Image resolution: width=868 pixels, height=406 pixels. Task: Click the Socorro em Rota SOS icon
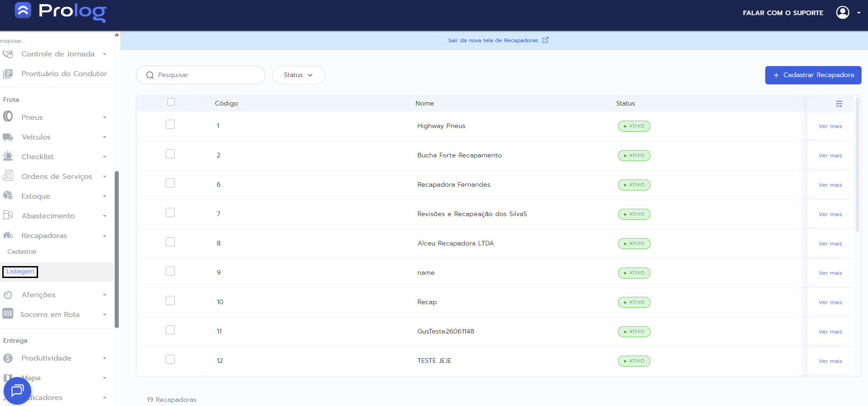[x=8, y=314]
